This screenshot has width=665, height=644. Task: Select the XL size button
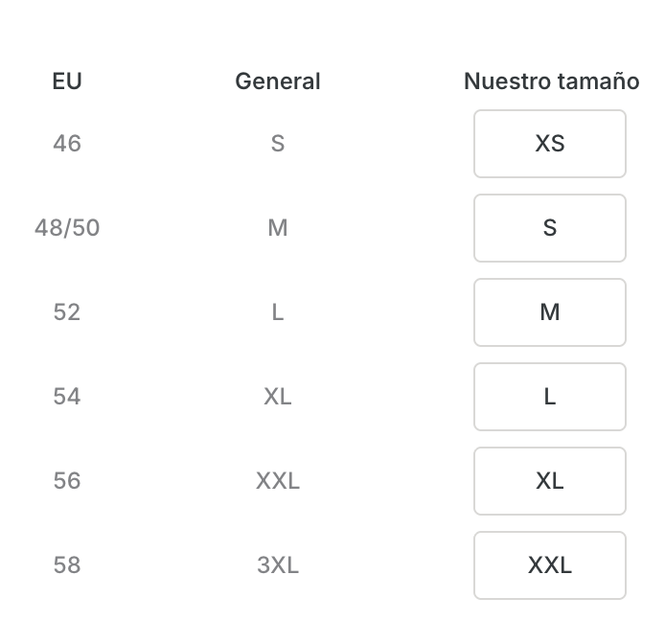click(x=550, y=481)
